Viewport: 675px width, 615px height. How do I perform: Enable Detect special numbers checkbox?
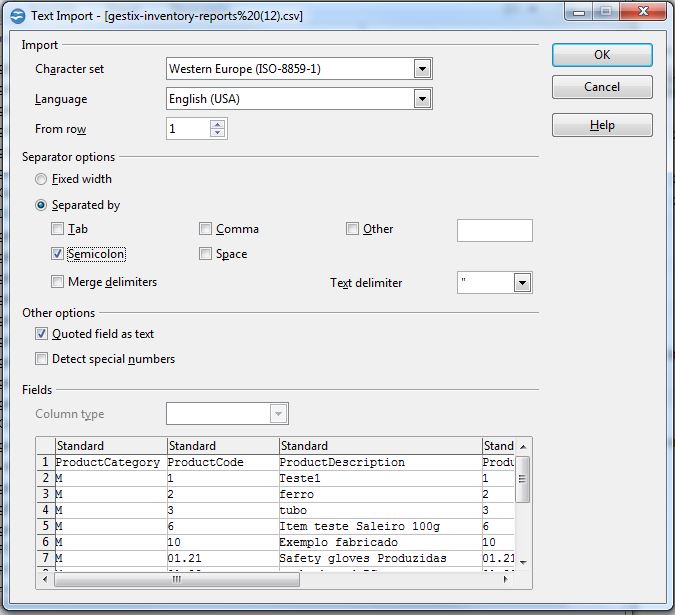coord(41,359)
